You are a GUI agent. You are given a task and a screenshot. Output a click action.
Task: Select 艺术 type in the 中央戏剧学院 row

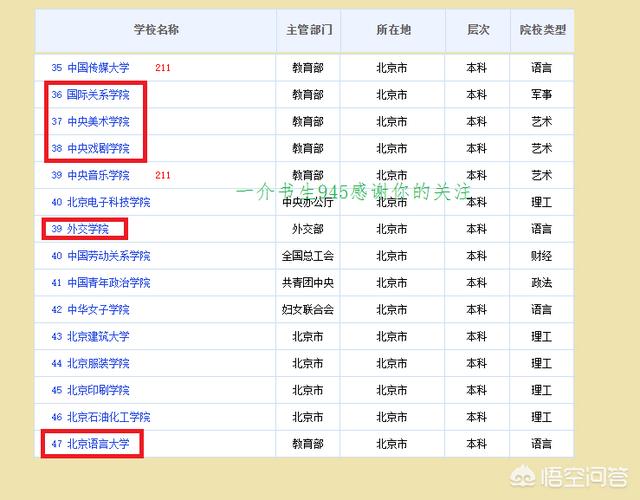click(x=541, y=148)
